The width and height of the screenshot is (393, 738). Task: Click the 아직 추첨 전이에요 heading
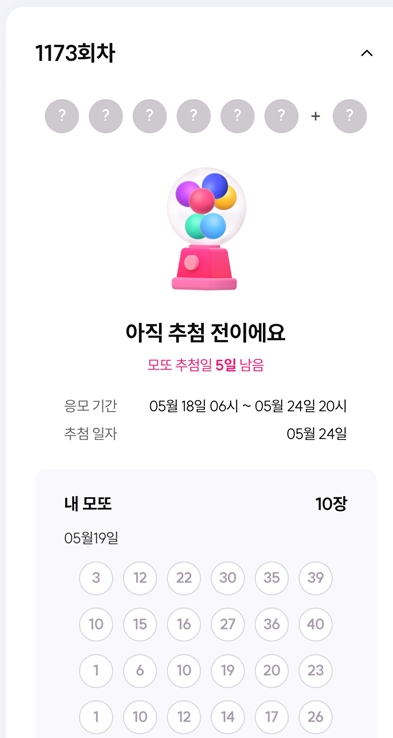(x=205, y=333)
